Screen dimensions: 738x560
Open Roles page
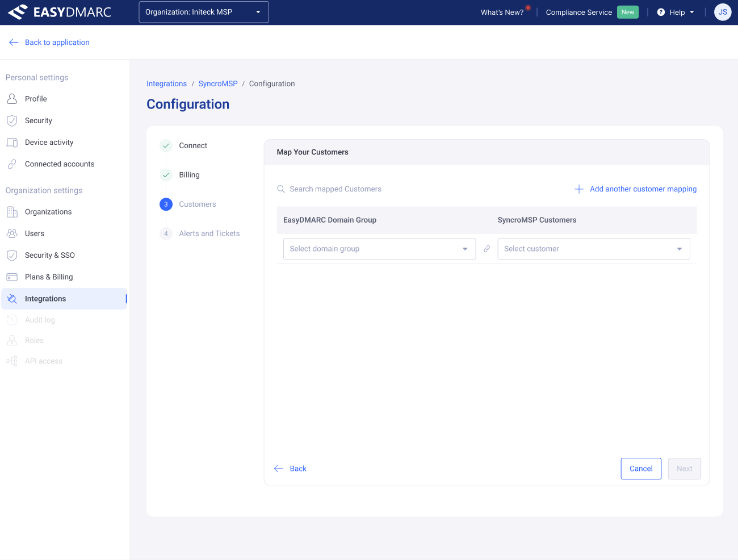coord(34,341)
